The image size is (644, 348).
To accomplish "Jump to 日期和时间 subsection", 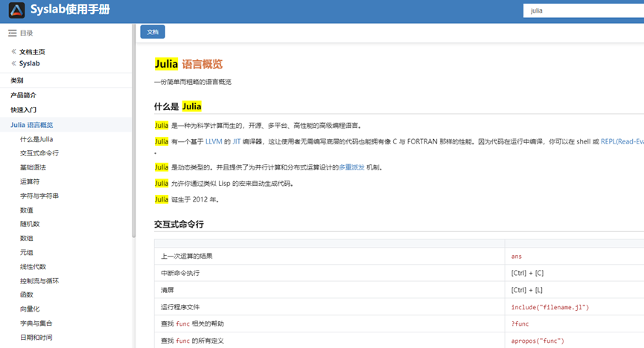I will coord(36,338).
